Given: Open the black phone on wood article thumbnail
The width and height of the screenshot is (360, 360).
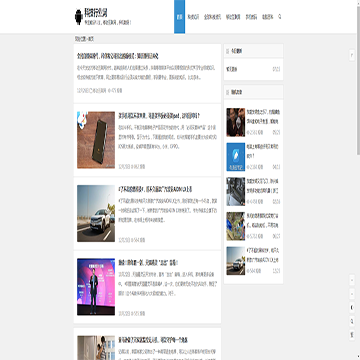Looking at the screenshot, I should pyautogui.click(x=96, y=140).
